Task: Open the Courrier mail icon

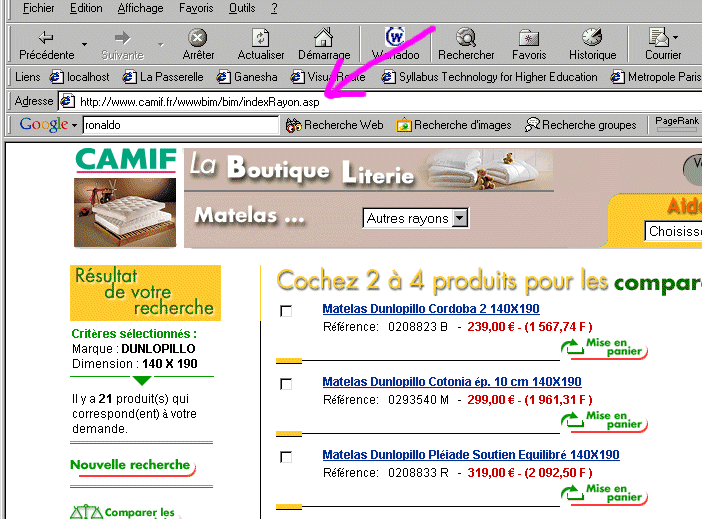Action: (x=659, y=37)
